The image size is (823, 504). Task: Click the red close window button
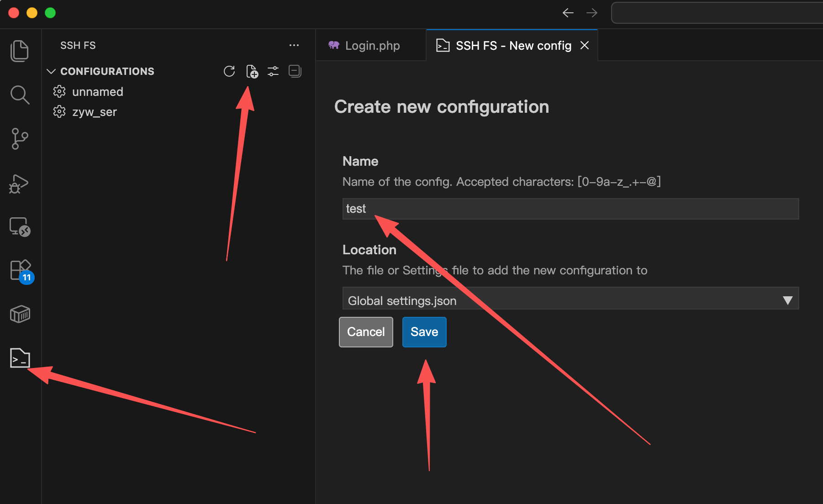pos(14,13)
